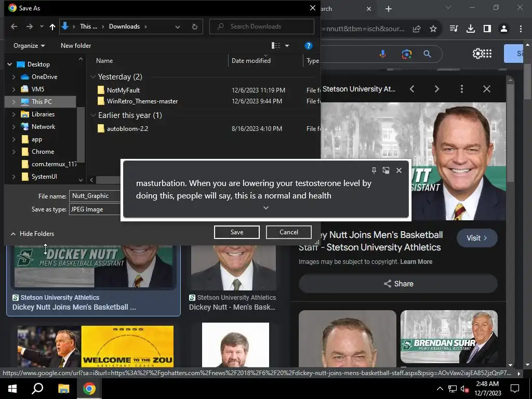Select the NotMyFault folder
Viewport: 532px width, 399px height.
coord(123,90)
